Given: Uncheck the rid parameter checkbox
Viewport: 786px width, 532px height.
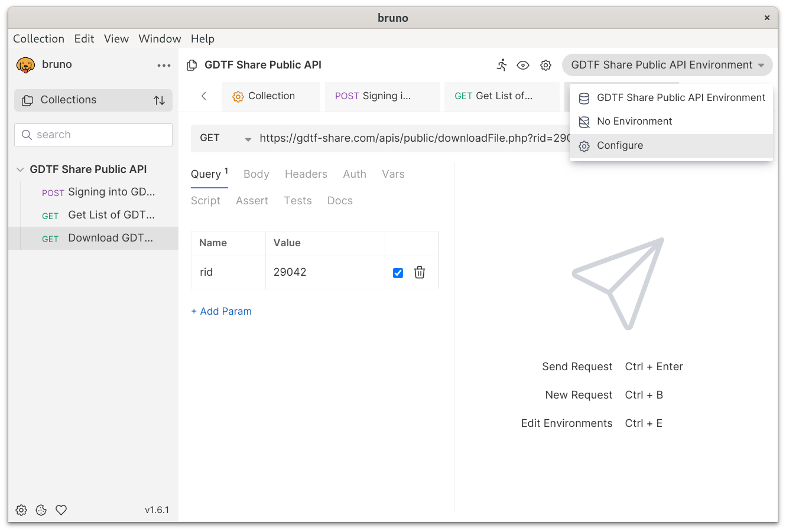Looking at the screenshot, I should [x=398, y=273].
